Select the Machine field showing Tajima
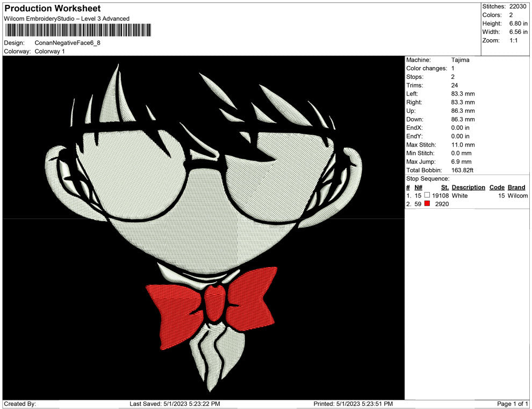The width and height of the screenshot is (532, 409). [456, 60]
